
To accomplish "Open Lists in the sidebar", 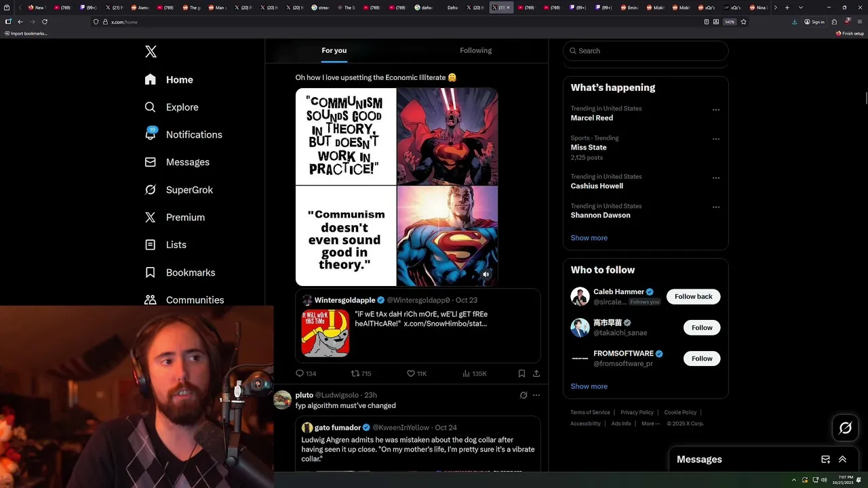I will [165, 245].
